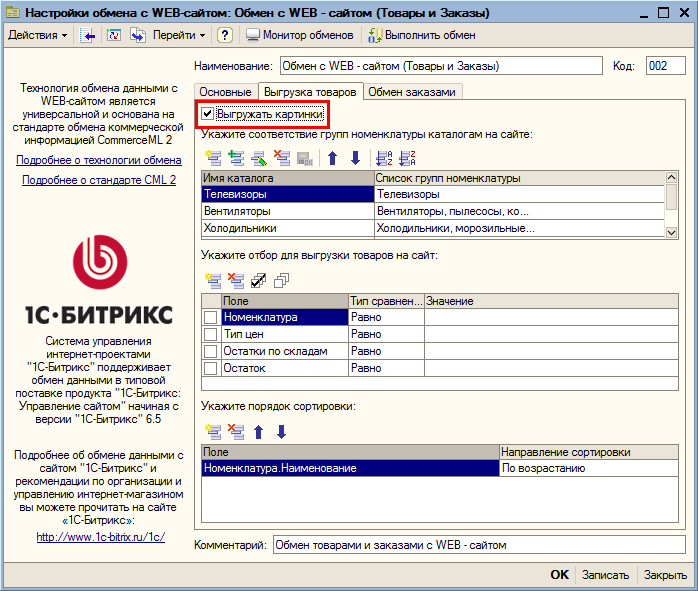
Task: Click the Значение cell for Остаток
Action: click(552, 368)
